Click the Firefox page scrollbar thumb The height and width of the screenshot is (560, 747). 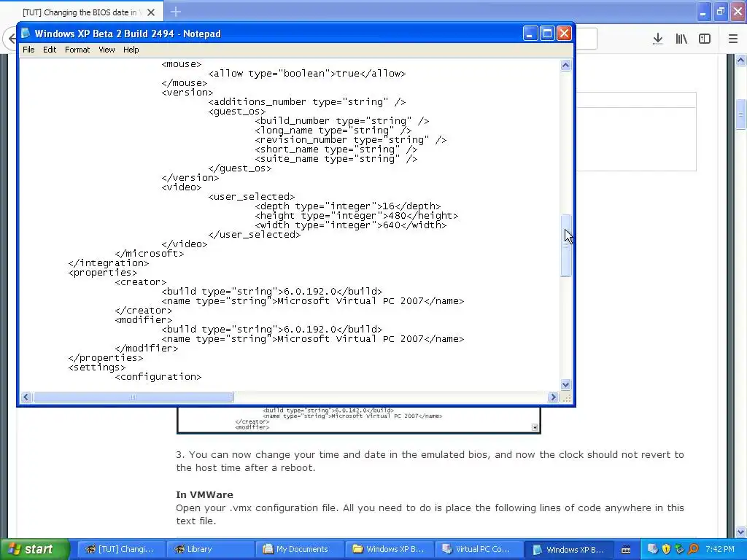741,114
